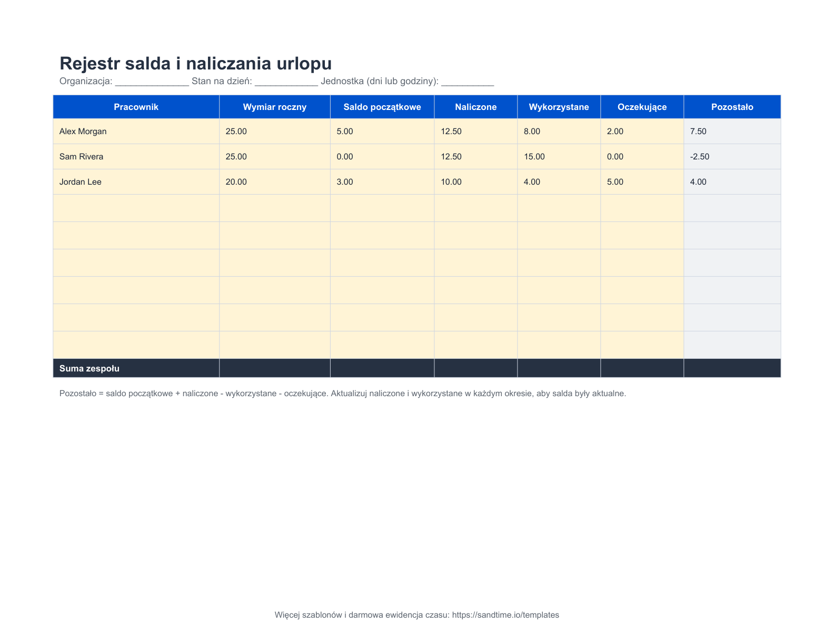This screenshot has height=644, width=834.
Task: Click the Wykorzystane header cell
Action: 559,107
